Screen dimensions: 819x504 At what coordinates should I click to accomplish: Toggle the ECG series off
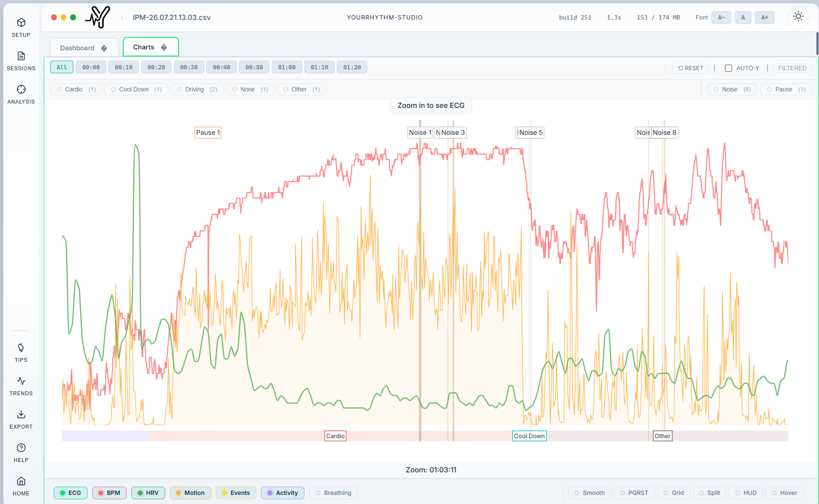(71, 493)
